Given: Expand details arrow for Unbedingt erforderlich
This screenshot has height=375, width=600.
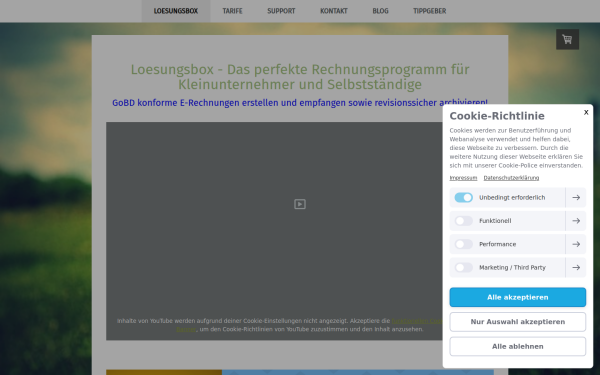Looking at the screenshot, I should point(576,197).
